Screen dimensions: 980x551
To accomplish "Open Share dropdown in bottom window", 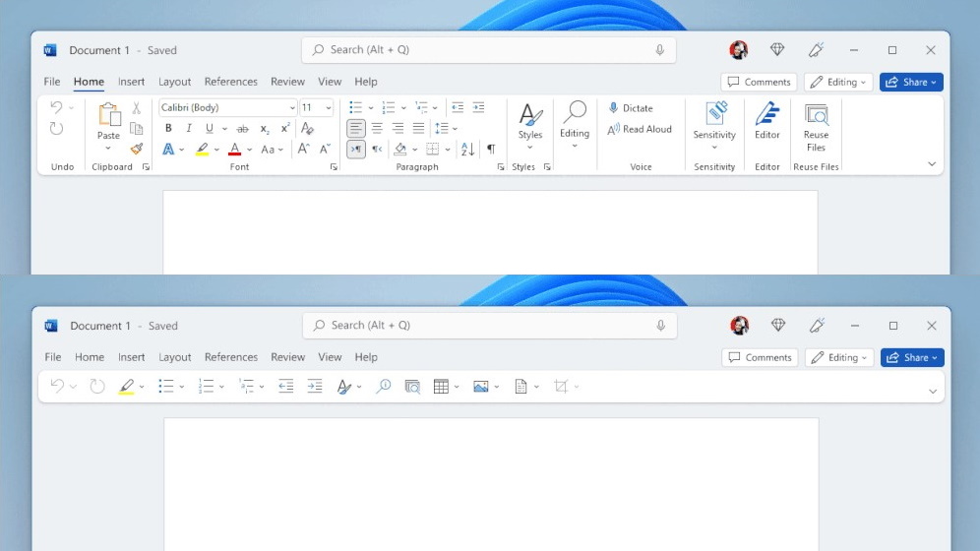I will point(912,357).
